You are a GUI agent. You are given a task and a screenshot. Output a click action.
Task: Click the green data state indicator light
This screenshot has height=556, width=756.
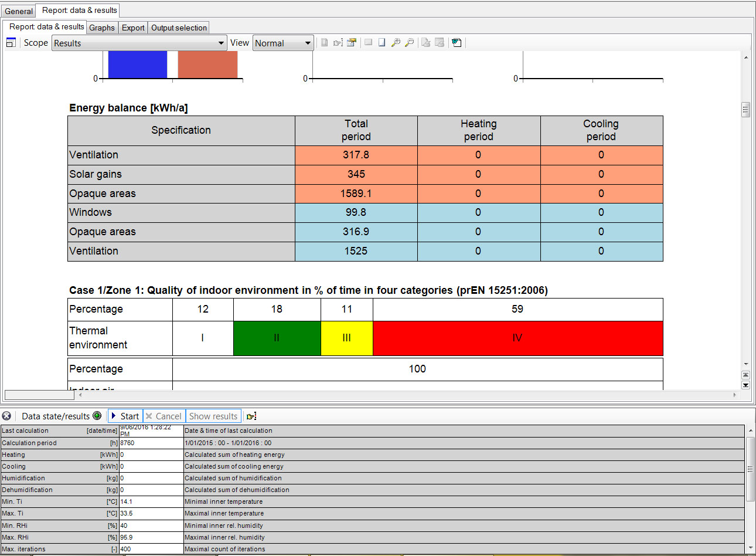pyautogui.click(x=97, y=416)
